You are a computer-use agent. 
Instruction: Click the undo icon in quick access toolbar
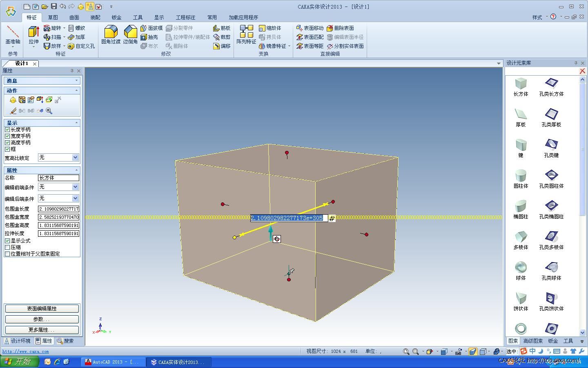pyautogui.click(x=62, y=7)
